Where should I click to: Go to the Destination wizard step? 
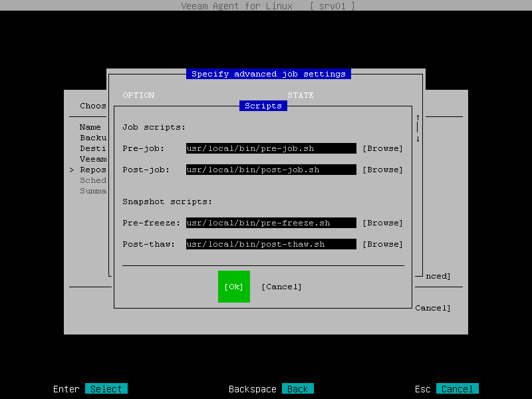click(90, 148)
